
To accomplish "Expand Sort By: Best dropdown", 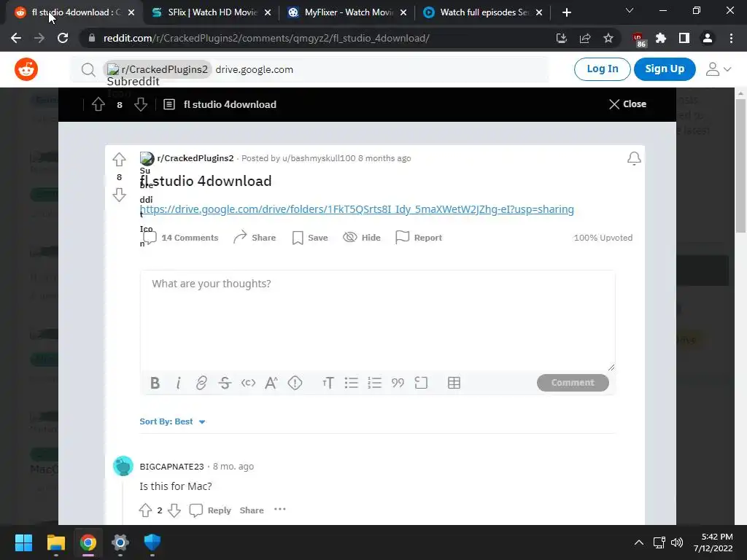I will point(172,421).
